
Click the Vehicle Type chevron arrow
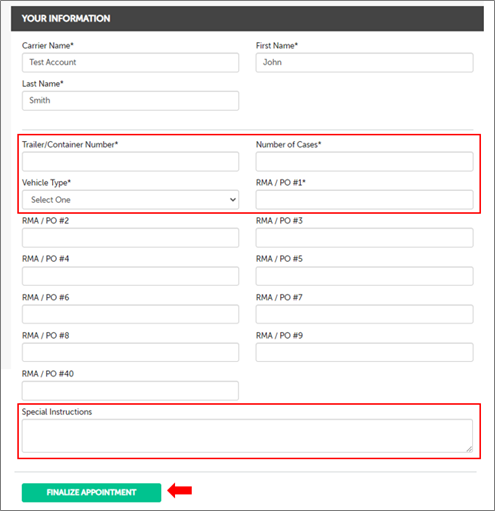[233, 200]
